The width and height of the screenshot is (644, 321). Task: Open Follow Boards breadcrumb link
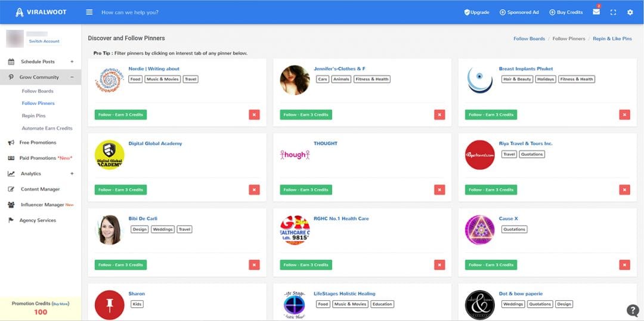(x=529, y=39)
